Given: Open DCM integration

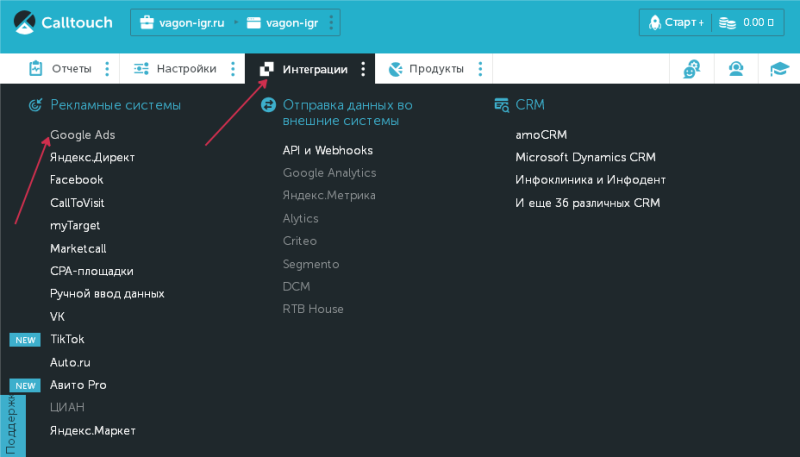Looking at the screenshot, I should click(x=296, y=287).
